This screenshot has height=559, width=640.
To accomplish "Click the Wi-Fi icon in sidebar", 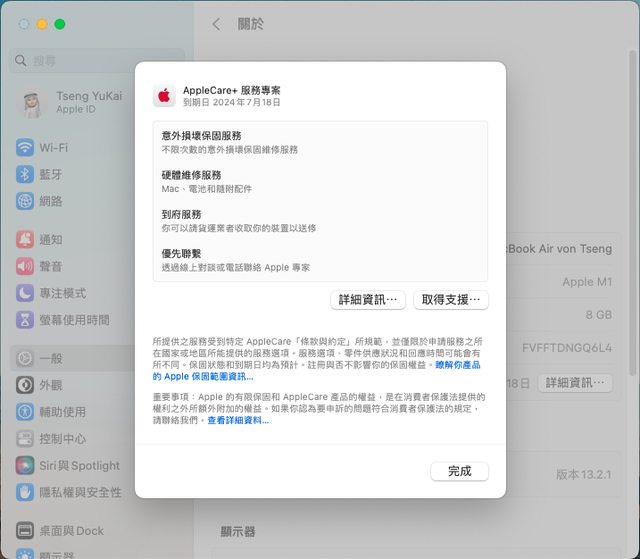I will [x=25, y=147].
